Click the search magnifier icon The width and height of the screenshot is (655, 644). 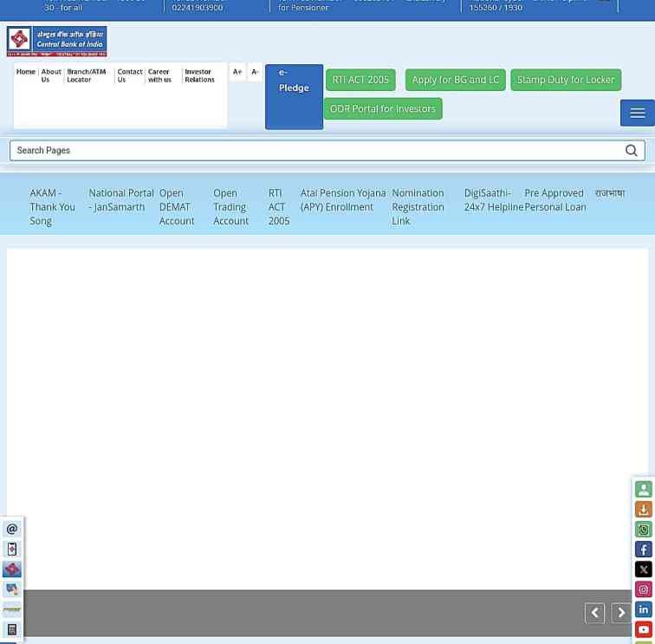click(x=631, y=151)
